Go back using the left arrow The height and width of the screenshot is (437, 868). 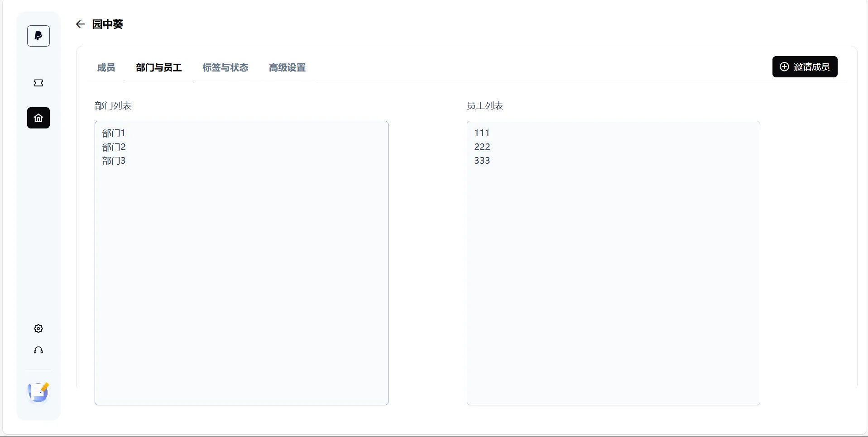point(81,24)
